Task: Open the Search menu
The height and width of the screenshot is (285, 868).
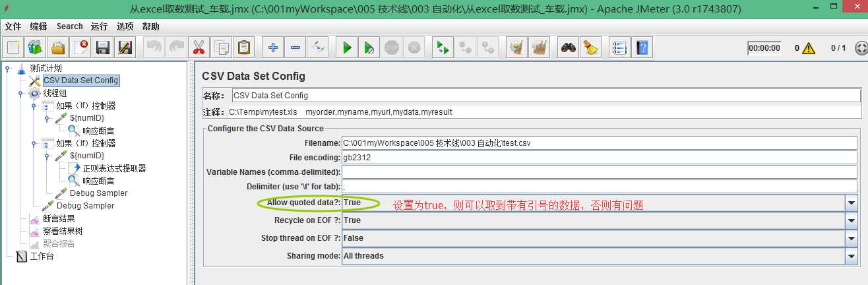Action: click(69, 26)
